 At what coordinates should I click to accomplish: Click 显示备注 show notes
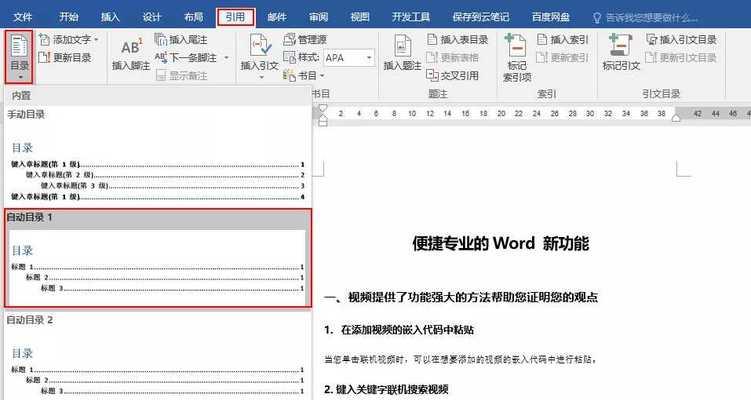coord(182,76)
